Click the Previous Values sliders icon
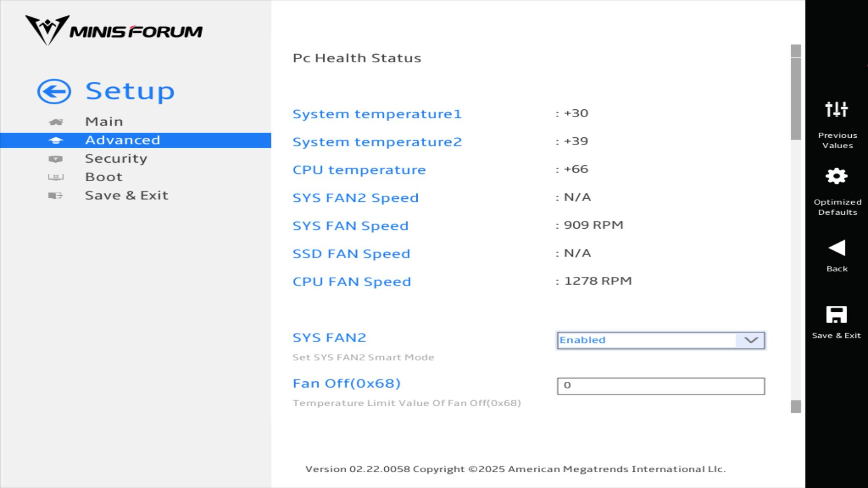The height and width of the screenshot is (488, 868). tap(836, 109)
